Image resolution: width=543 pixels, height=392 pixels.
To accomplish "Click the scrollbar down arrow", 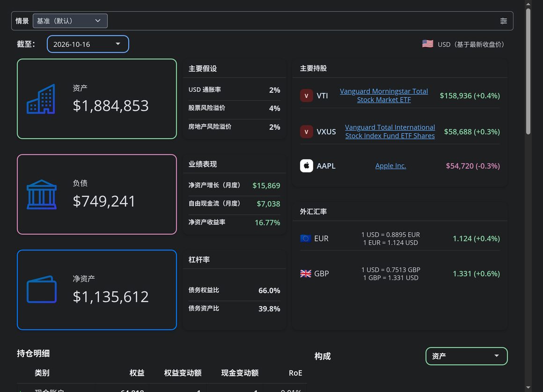I will (528, 387).
